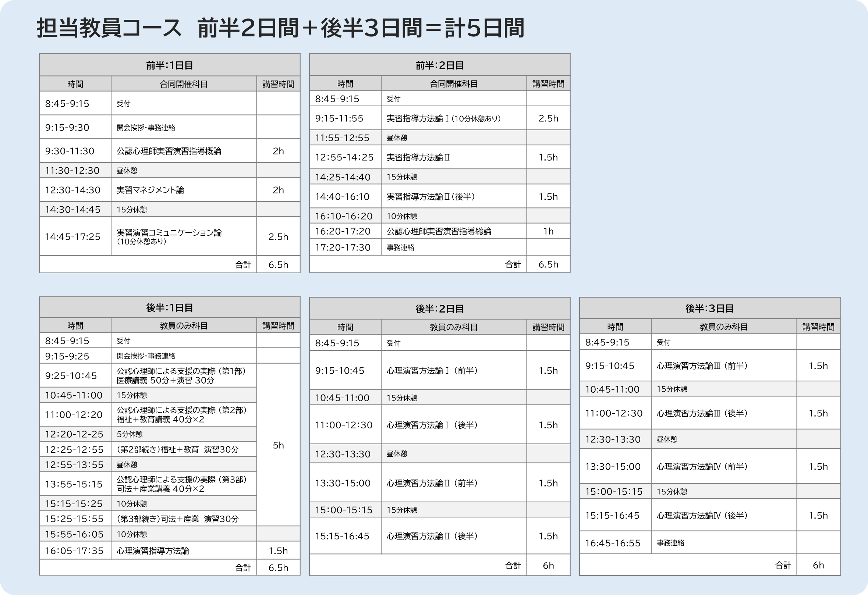The width and height of the screenshot is (868, 595).
Task: Click the 6.5h total in 後半:1日目
Action: [x=278, y=567]
